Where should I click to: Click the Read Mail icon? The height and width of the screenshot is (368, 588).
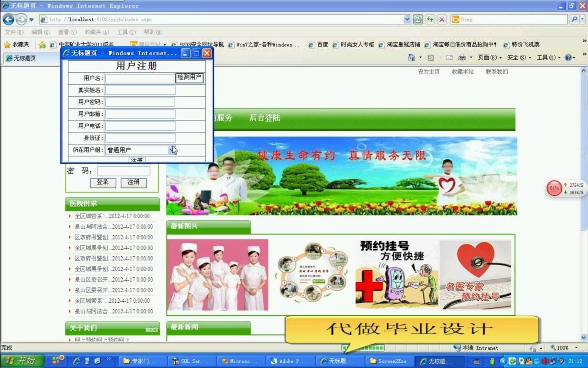[449, 57]
